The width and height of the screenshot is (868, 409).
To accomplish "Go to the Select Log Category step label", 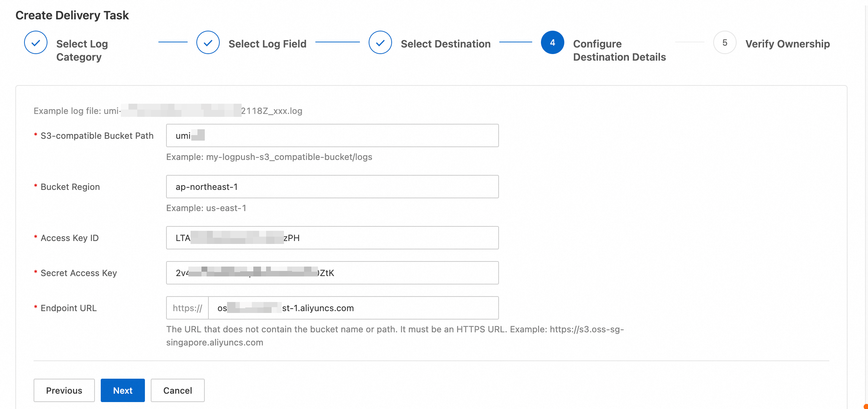I will tap(82, 50).
